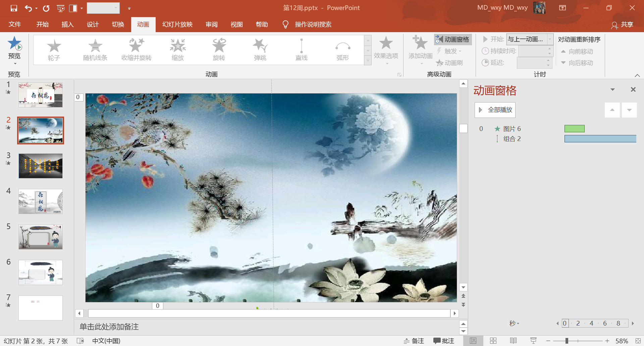Apply the 旋转 animation effect
This screenshot has width=644, height=346.
pyautogui.click(x=219, y=50)
